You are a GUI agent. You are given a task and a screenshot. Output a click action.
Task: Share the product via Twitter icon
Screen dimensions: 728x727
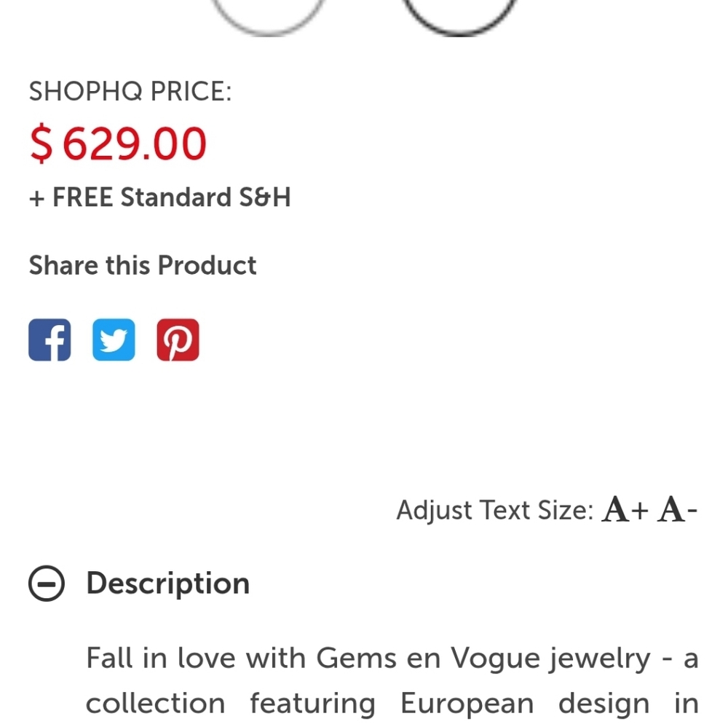click(114, 339)
